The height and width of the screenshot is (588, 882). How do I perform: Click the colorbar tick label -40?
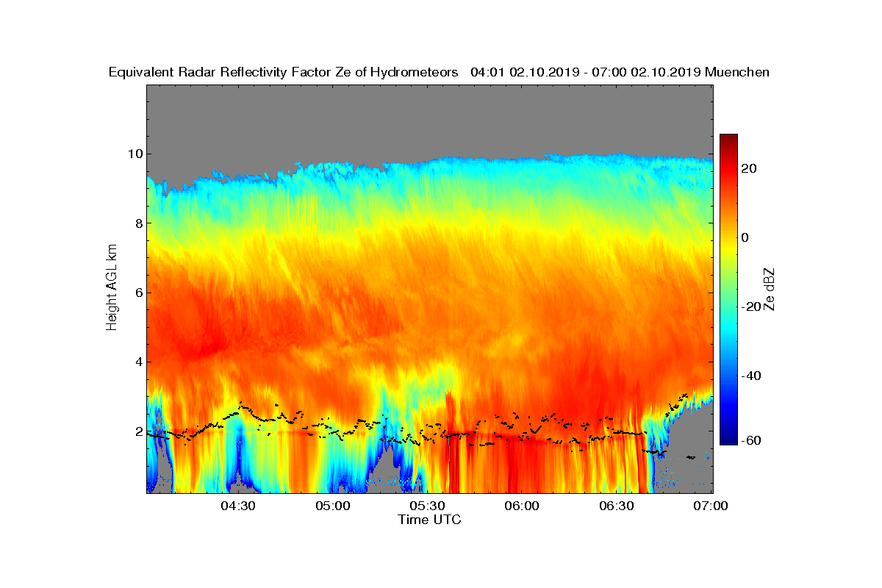[751, 376]
